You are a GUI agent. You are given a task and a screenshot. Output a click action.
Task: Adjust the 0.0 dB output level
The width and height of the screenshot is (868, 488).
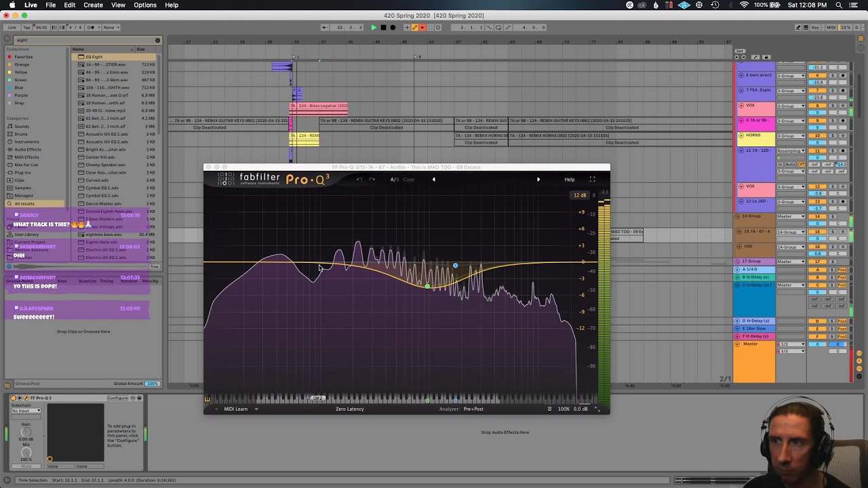tap(580, 409)
